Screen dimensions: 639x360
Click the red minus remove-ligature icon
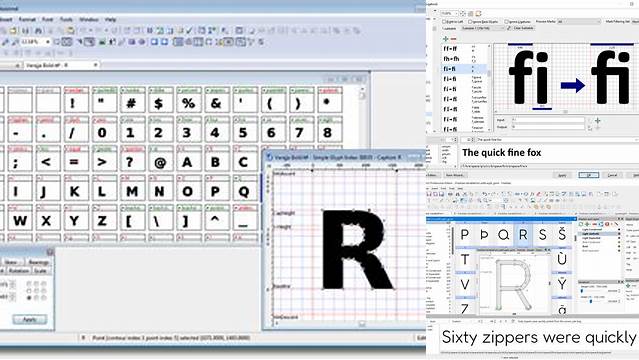[x=453, y=39]
